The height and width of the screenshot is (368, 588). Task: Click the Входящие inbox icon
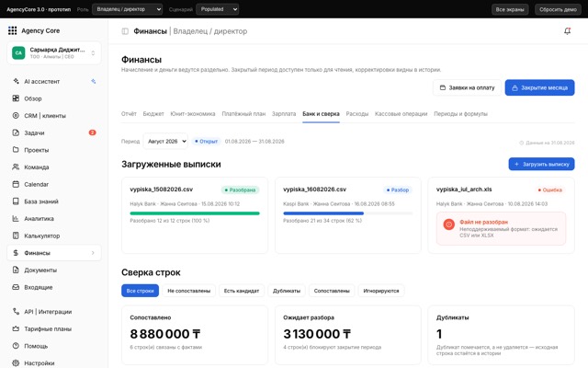(16, 287)
